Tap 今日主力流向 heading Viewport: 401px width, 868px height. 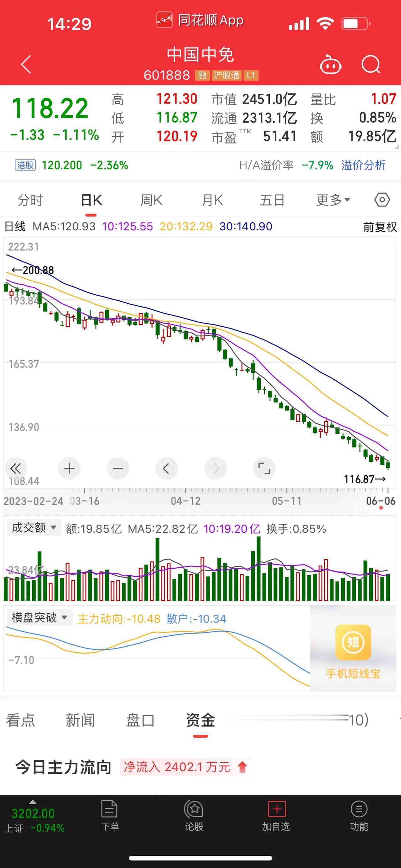pyautogui.click(x=63, y=767)
